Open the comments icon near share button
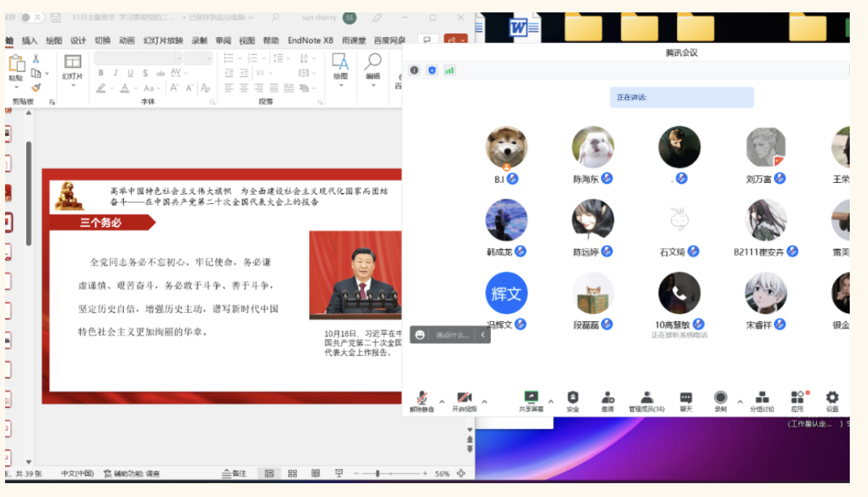868x497 pixels. (427, 40)
